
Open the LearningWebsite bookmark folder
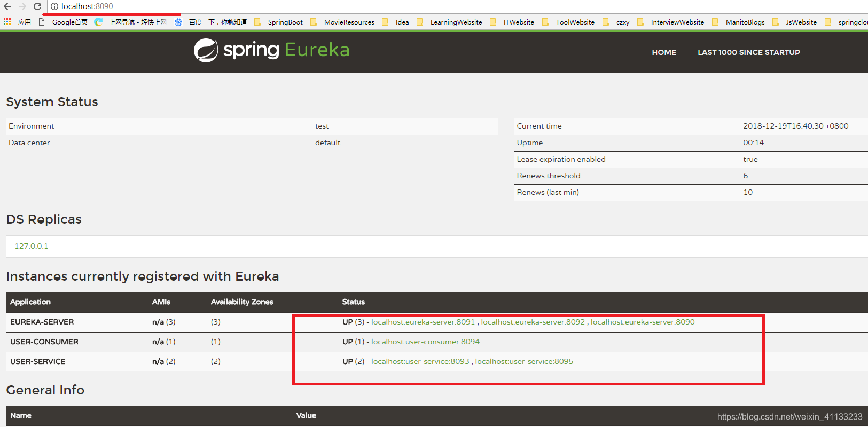click(x=449, y=22)
